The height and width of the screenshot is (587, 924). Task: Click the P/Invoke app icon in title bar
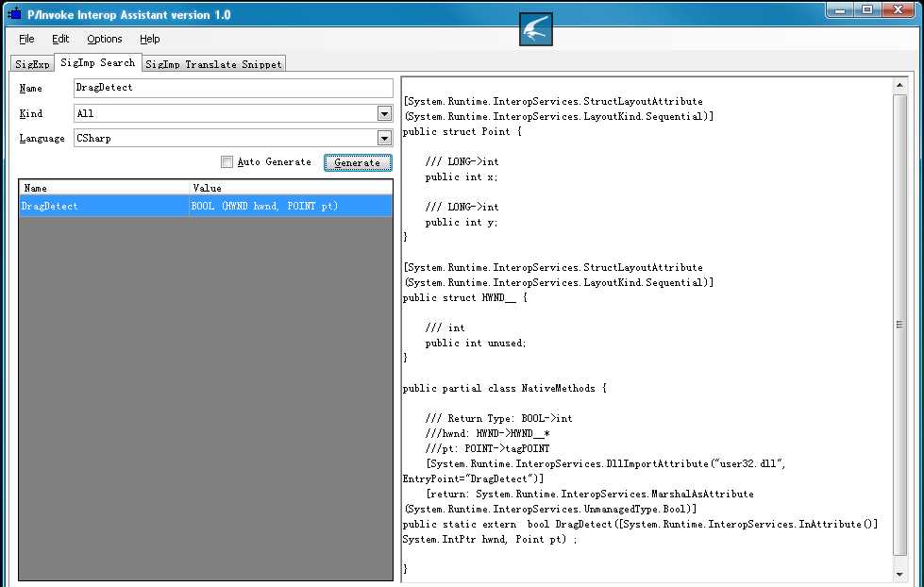pyautogui.click(x=14, y=14)
